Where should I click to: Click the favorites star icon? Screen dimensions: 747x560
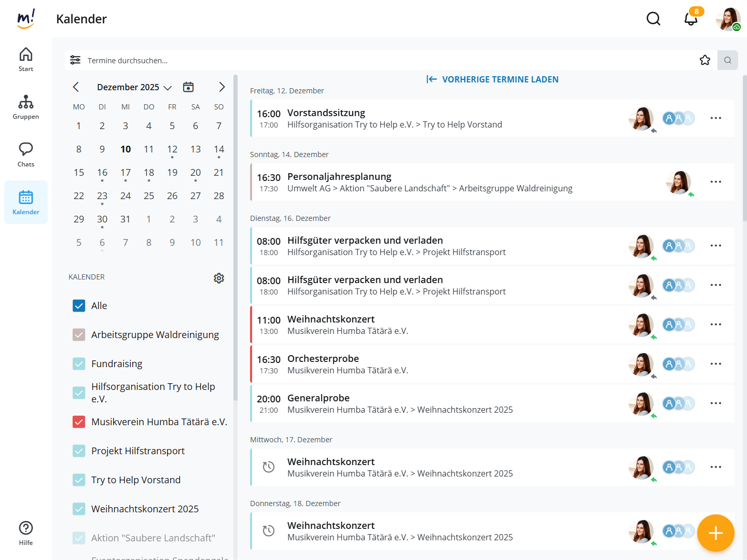tap(704, 60)
